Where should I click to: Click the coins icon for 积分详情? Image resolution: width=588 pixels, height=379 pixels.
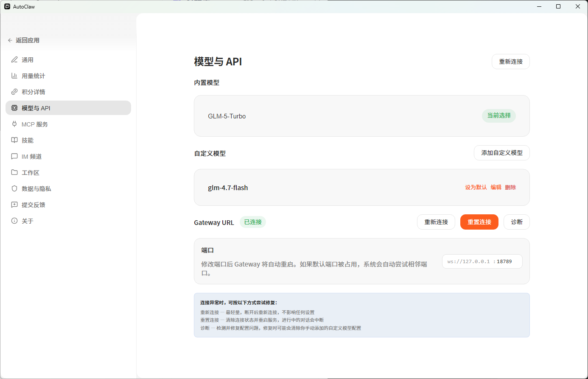[14, 92]
